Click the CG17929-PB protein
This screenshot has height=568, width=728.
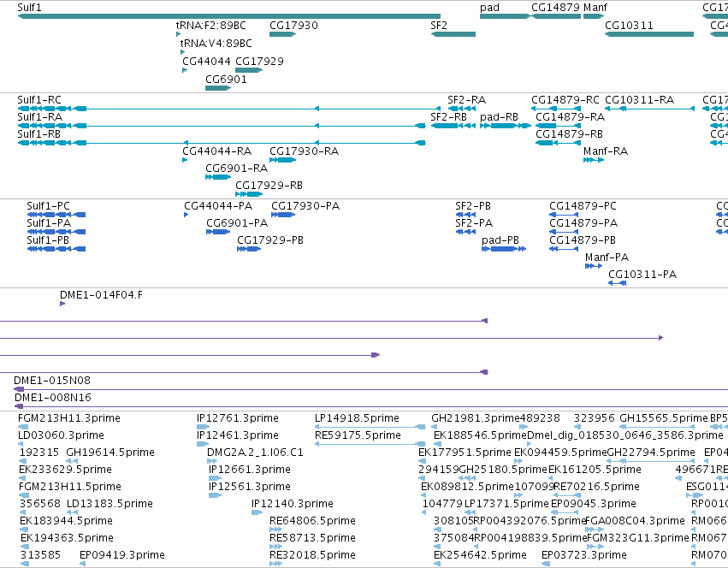click(x=249, y=249)
